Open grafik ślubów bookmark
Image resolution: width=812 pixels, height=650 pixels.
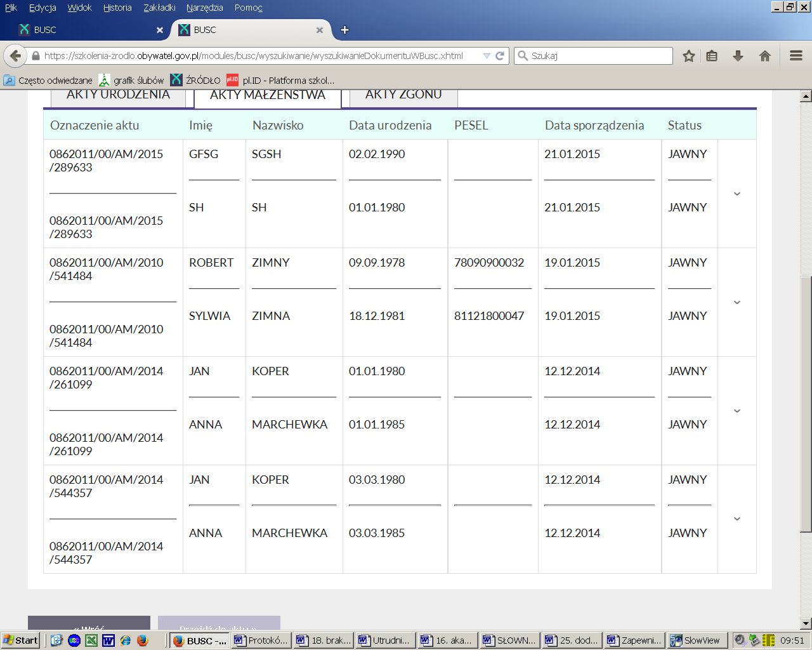pos(131,81)
